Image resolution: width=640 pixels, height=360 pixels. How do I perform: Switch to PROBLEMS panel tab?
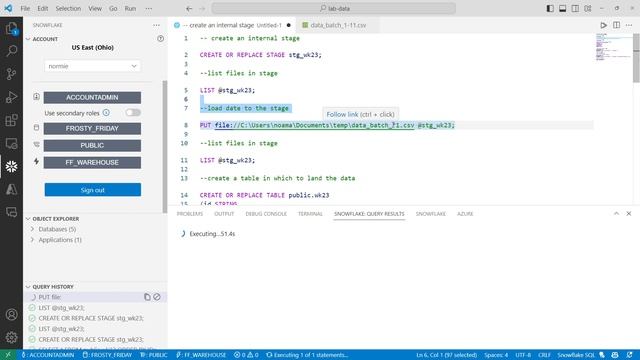[189, 213]
